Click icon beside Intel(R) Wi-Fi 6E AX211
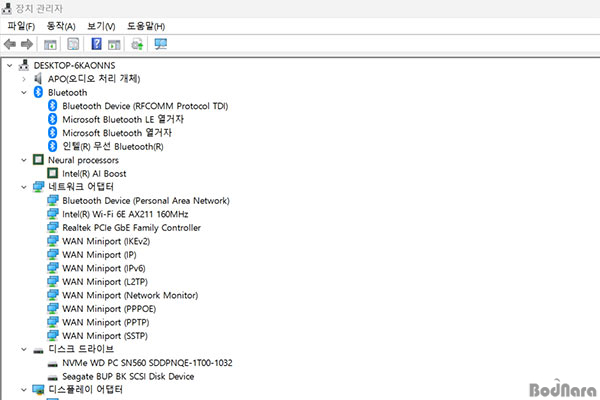 52,214
